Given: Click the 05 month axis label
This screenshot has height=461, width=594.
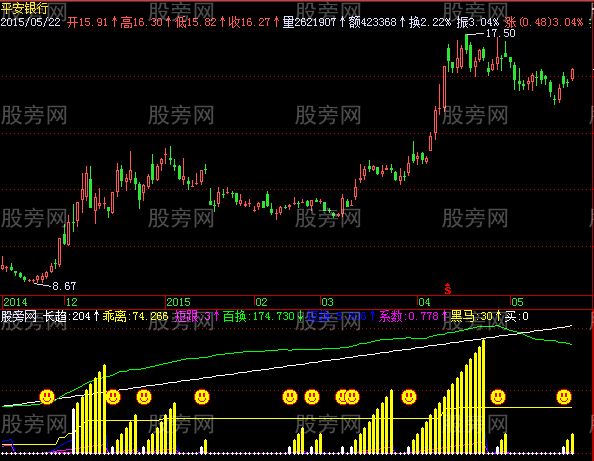Looking at the screenshot, I should (x=517, y=302).
